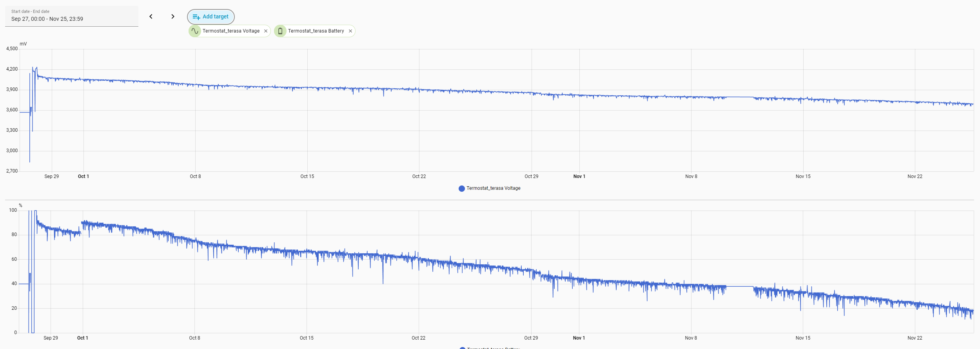Click the Add target button

(x=211, y=17)
